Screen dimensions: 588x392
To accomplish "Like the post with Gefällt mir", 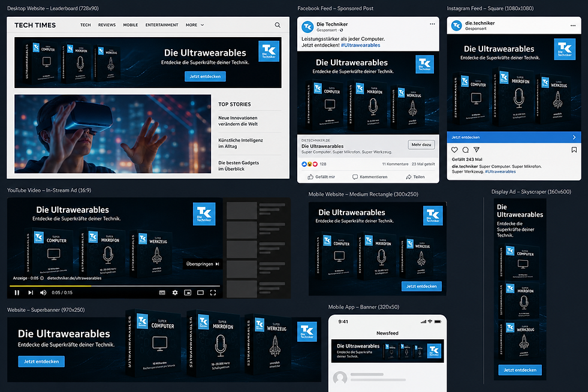I will tap(321, 177).
